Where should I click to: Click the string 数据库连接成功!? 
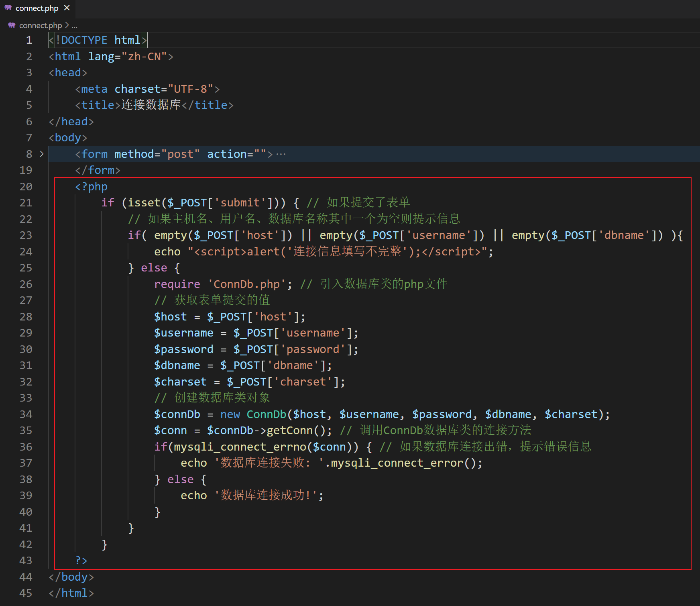266,496
